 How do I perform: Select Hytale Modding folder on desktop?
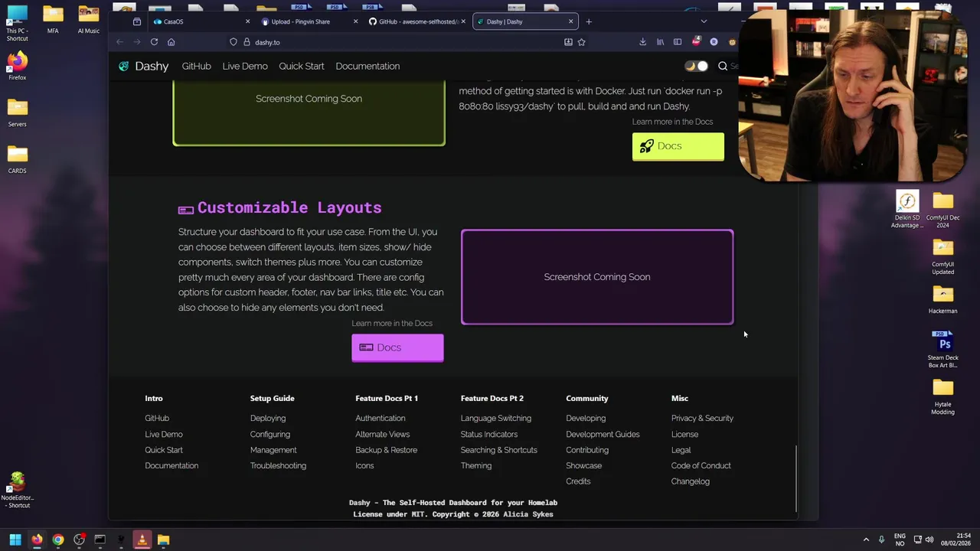point(942,396)
